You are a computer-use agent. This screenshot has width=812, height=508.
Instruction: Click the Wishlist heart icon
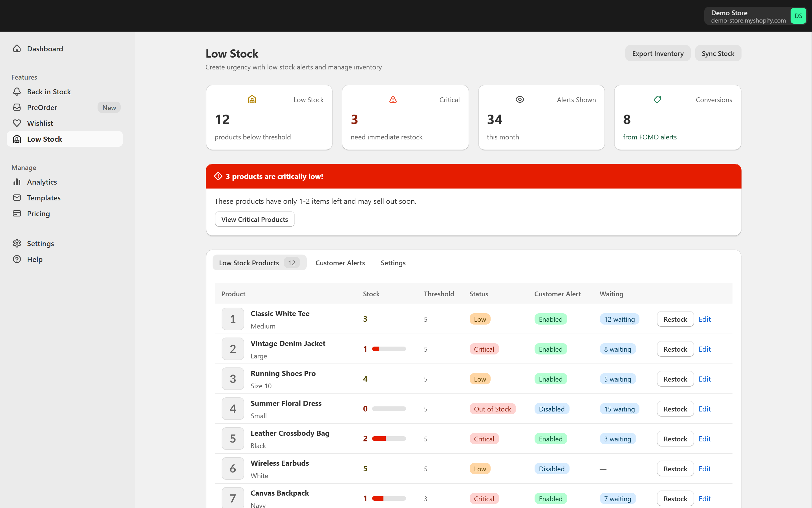[x=17, y=123]
